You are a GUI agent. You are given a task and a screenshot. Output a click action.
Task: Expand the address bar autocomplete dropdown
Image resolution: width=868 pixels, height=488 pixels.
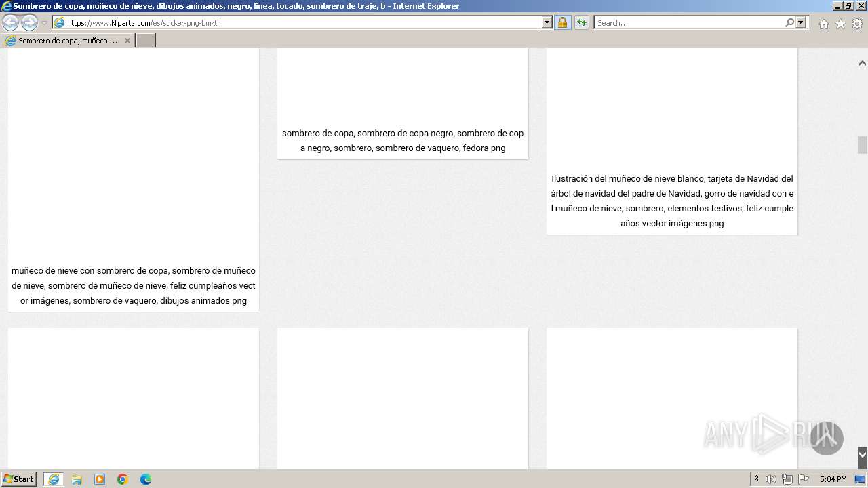547,22
